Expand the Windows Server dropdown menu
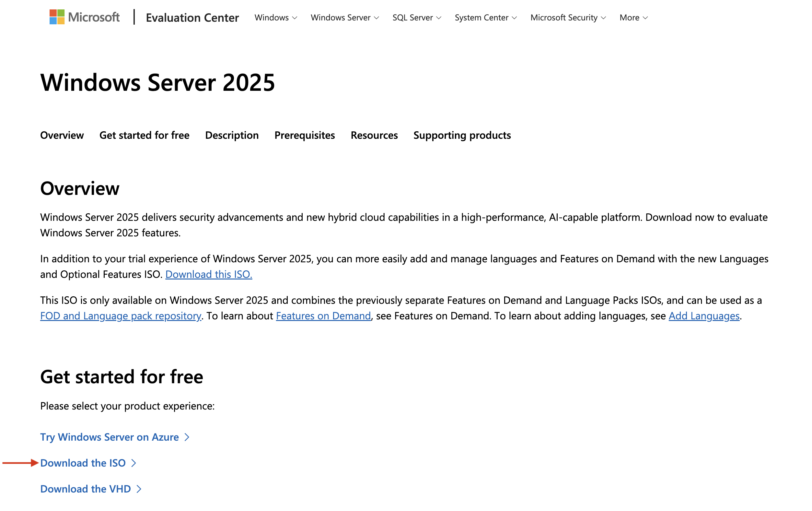 pos(345,18)
